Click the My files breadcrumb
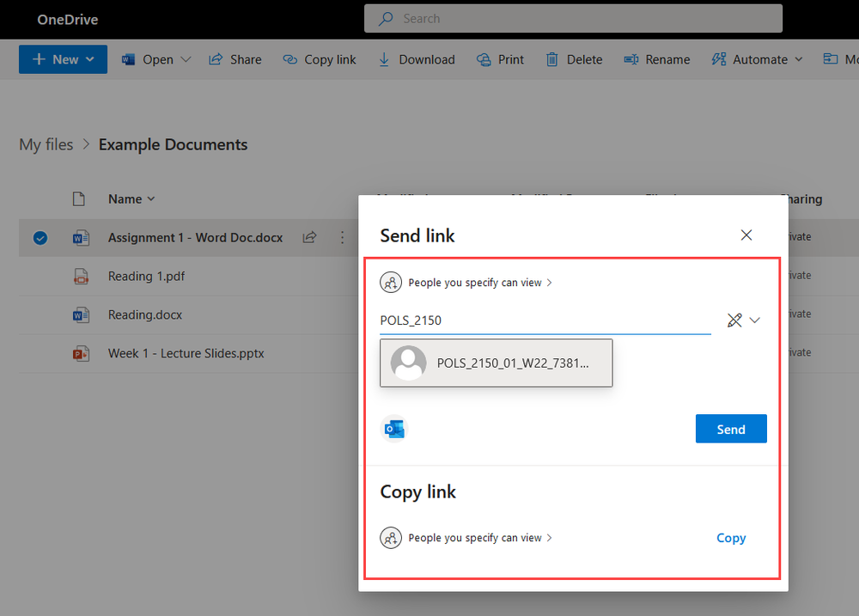The width and height of the screenshot is (859, 616). (46, 144)
